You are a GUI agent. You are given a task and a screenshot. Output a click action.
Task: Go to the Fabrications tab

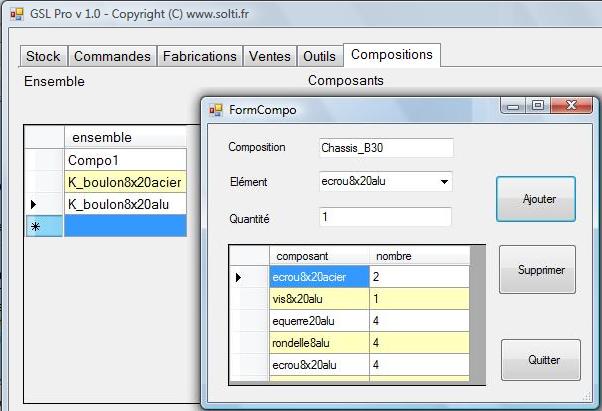point(200,56)
